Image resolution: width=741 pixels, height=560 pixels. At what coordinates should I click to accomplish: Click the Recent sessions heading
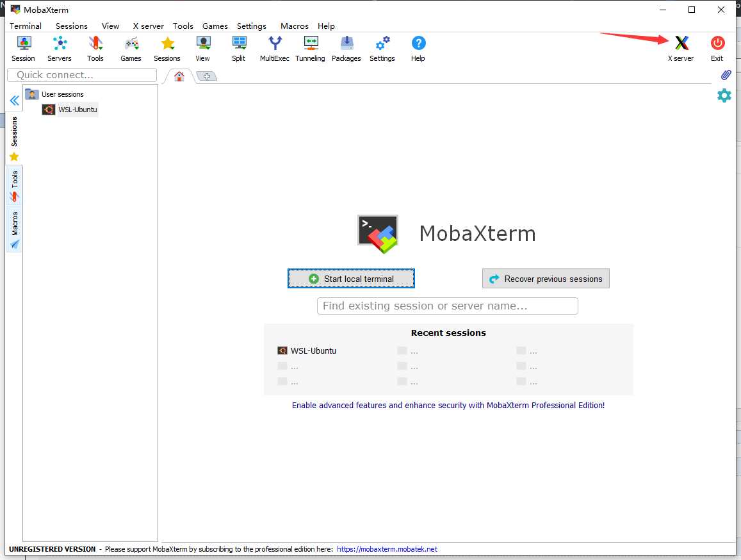coord(448,333)
